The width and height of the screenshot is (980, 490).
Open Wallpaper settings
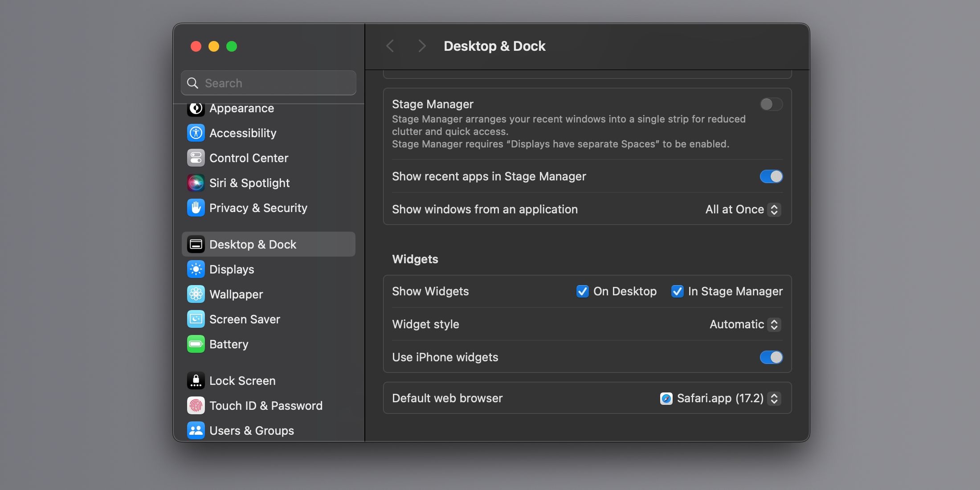click(236, 294)
